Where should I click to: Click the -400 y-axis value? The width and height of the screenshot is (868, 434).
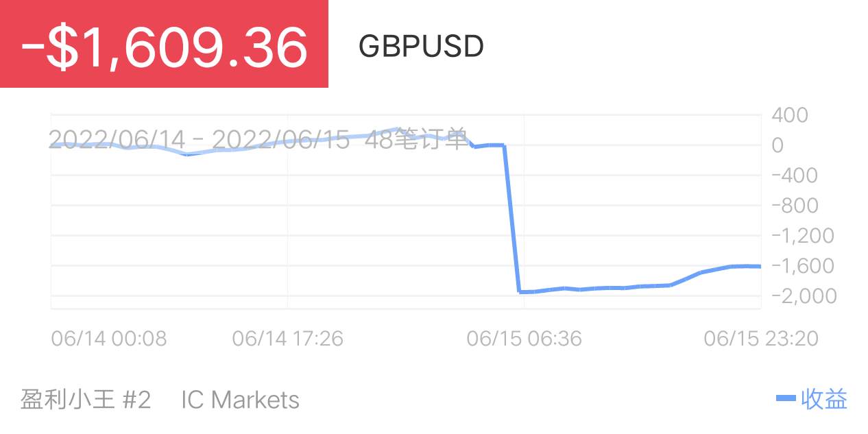[x=795, y=176]
